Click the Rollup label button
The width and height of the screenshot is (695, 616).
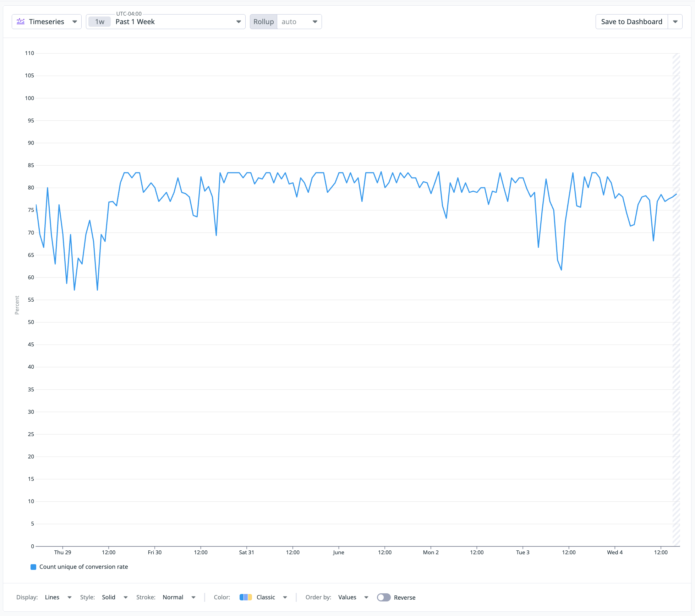263,22
